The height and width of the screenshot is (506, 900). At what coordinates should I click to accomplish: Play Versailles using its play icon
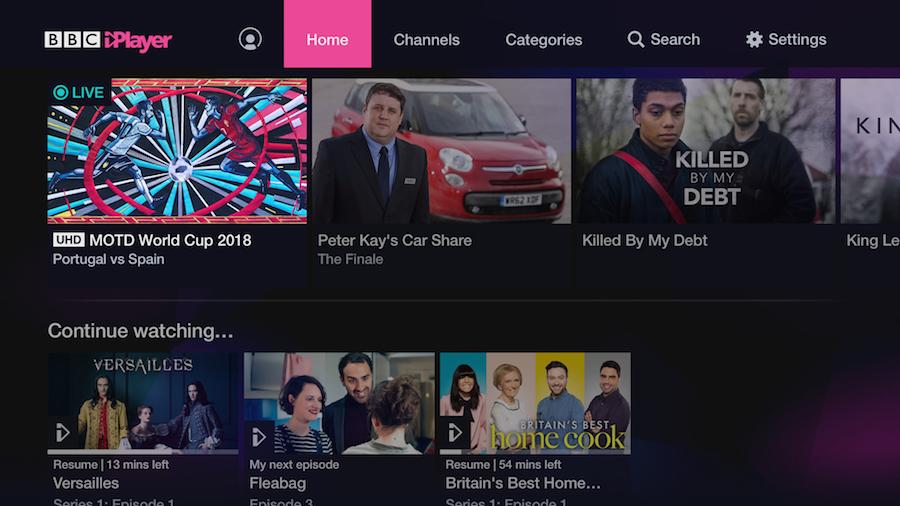pyautogui.click(x=62, y=432)
